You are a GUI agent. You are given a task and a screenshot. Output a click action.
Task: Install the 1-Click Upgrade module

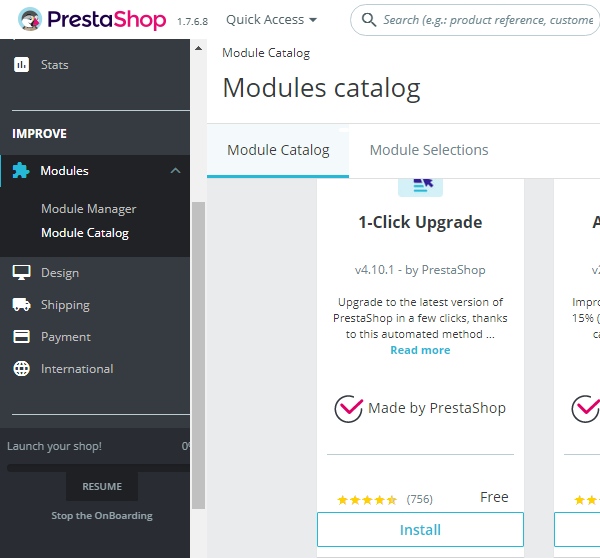click(420, 530)
